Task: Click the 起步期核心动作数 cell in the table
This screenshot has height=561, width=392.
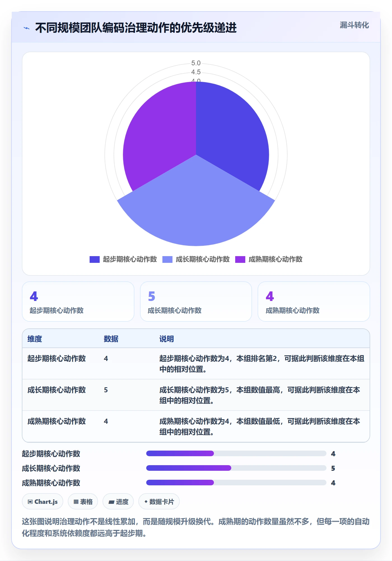Action: (x=57, y=358)
